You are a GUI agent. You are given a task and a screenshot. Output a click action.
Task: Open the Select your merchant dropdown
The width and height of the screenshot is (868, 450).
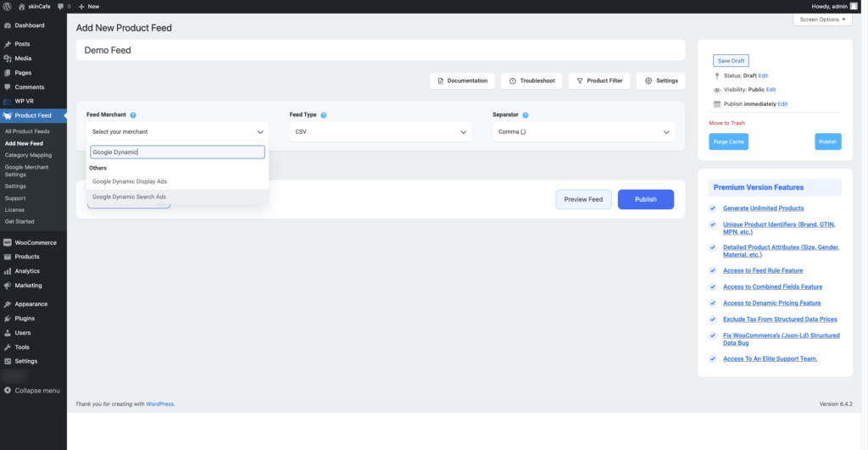177,131
